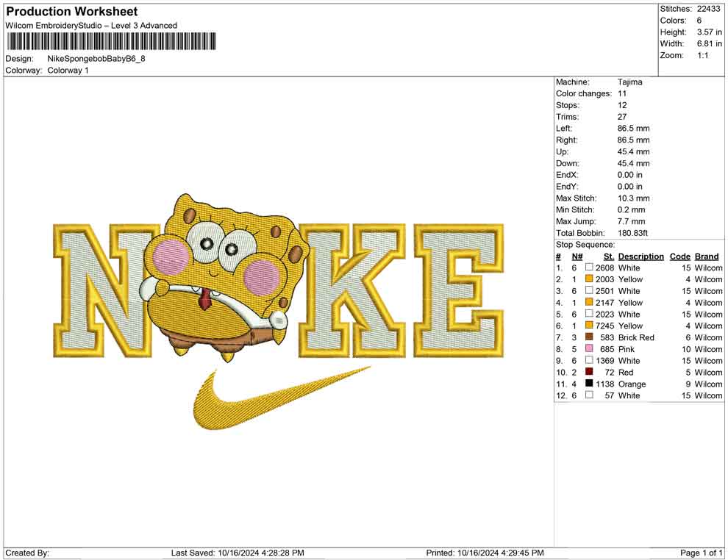Click the Page 1 of 1 indicator
The height and width of the screenshot is (560, 728).
tap(701, 553)
